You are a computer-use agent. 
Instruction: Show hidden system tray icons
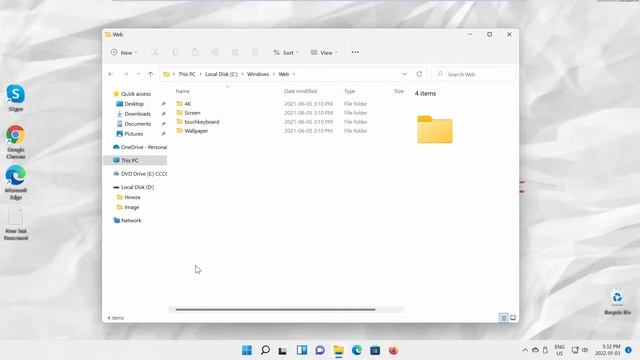pos(525,350)
